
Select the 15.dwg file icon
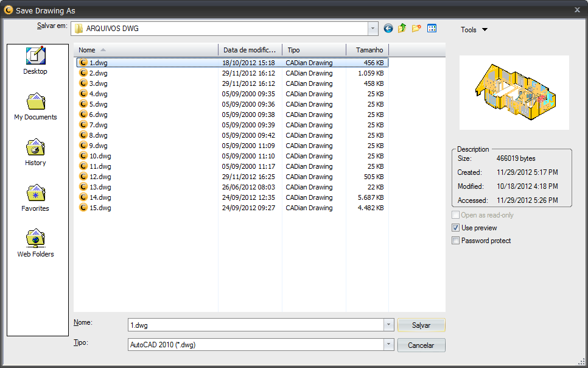pos(83,208)
